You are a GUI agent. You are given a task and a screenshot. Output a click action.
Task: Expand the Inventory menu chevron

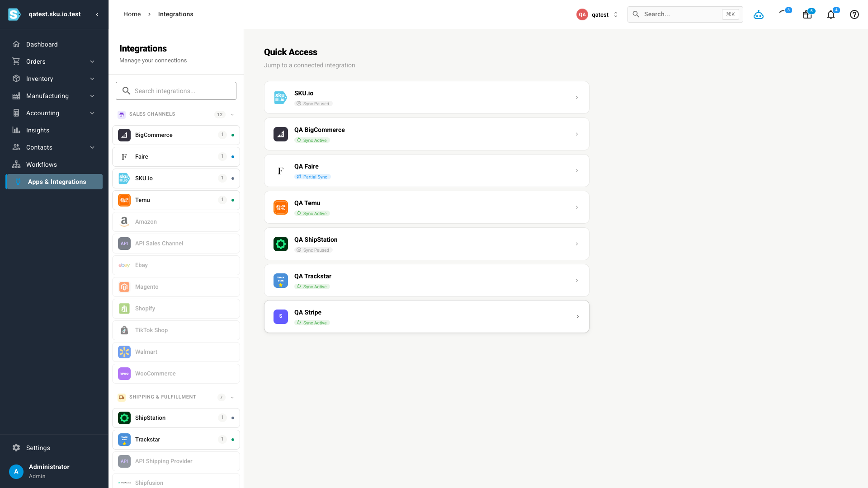click(x=92, y=79)
